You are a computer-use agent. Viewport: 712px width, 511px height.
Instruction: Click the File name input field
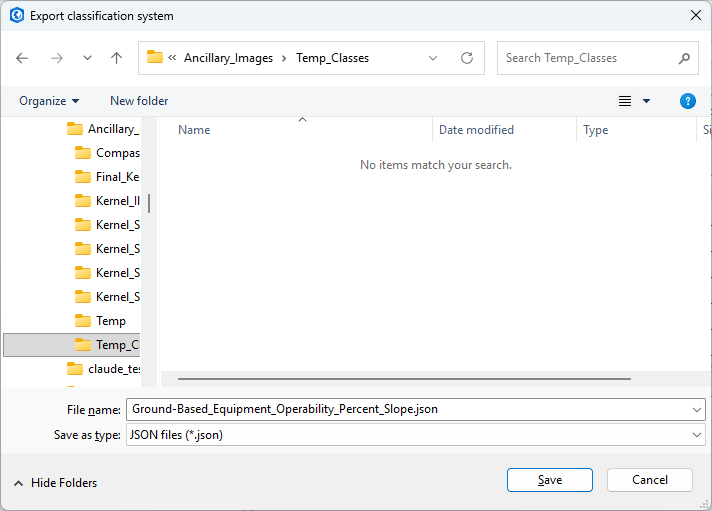coord(408,409)
